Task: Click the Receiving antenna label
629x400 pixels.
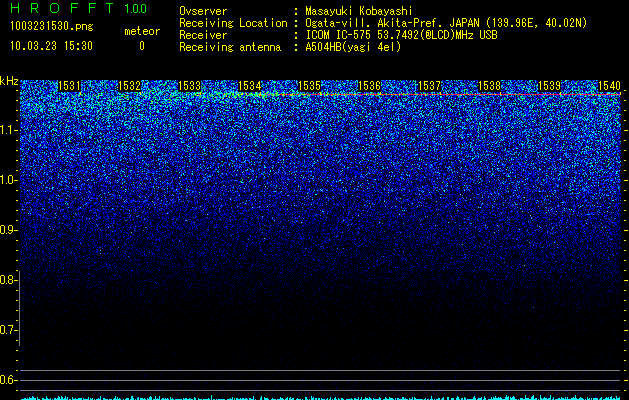Action: [230, 47]
